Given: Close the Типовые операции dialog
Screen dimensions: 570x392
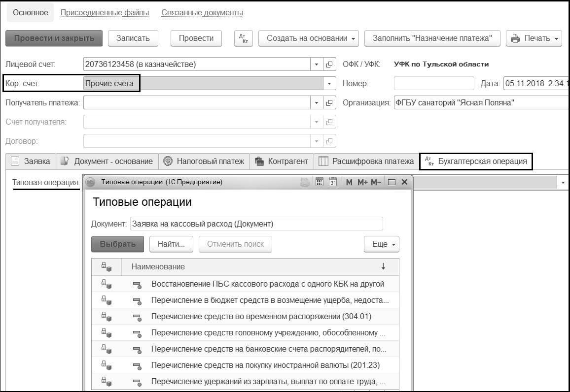Looking at the screenshot, I should (404, 182).
